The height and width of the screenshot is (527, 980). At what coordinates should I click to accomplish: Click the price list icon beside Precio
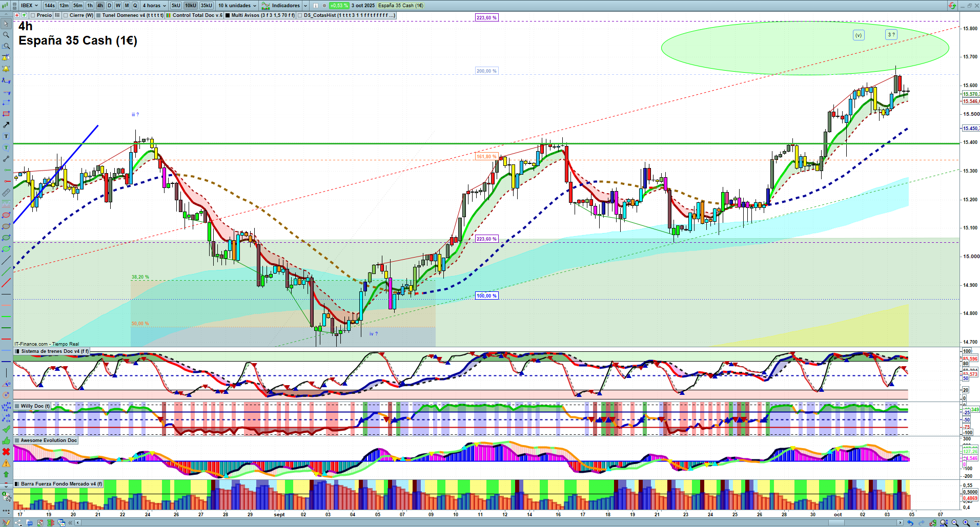coord(57,15)
